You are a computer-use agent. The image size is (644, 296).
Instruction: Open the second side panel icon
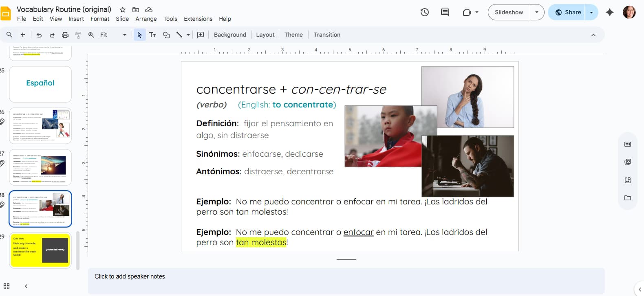pyautogui.click(x=628, y=162)
